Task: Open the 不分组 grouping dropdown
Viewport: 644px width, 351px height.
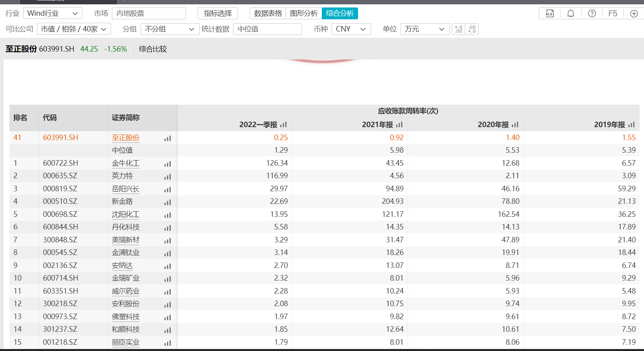Action: click(169, 29)
